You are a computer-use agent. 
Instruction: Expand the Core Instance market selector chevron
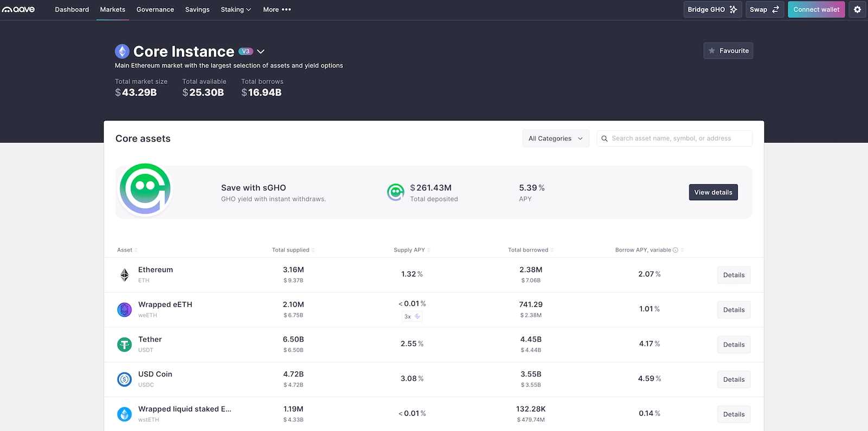tap(261, 52)
